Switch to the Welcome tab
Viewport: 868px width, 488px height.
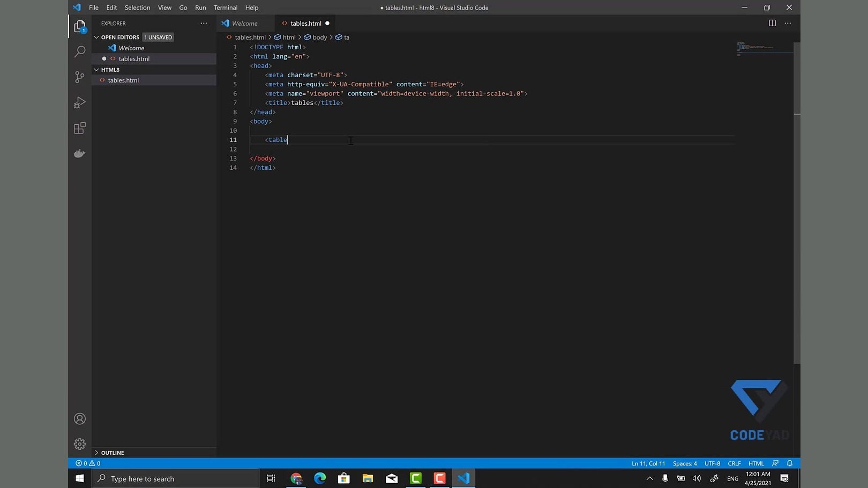pyautogui.click(x=244, y=24)
